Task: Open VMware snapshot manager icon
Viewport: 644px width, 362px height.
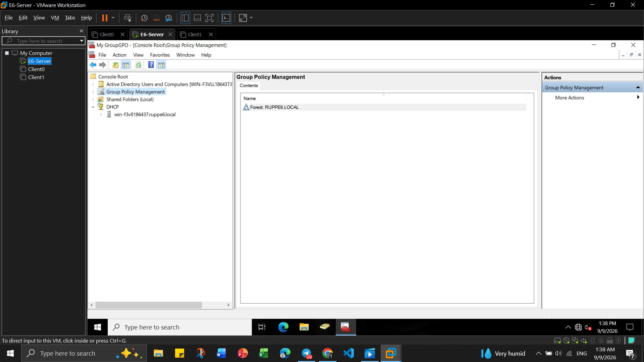Action: coord(169,18)
